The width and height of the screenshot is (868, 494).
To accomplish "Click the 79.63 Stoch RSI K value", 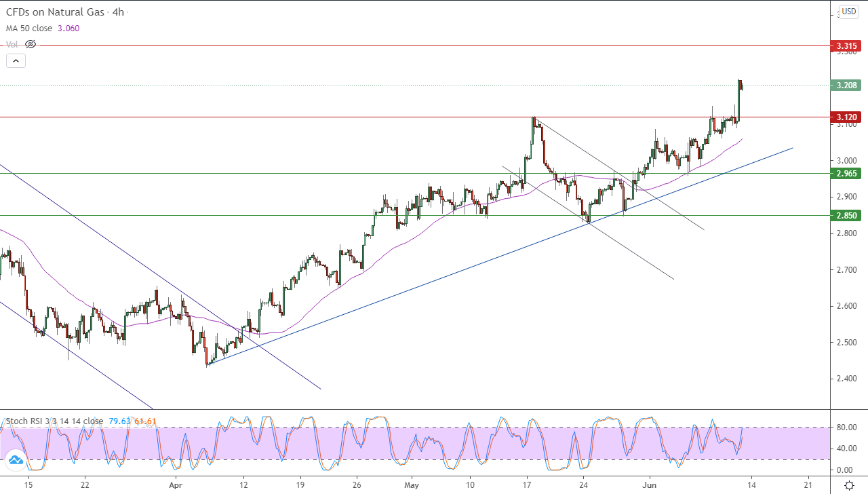I will tap(119, 421).
